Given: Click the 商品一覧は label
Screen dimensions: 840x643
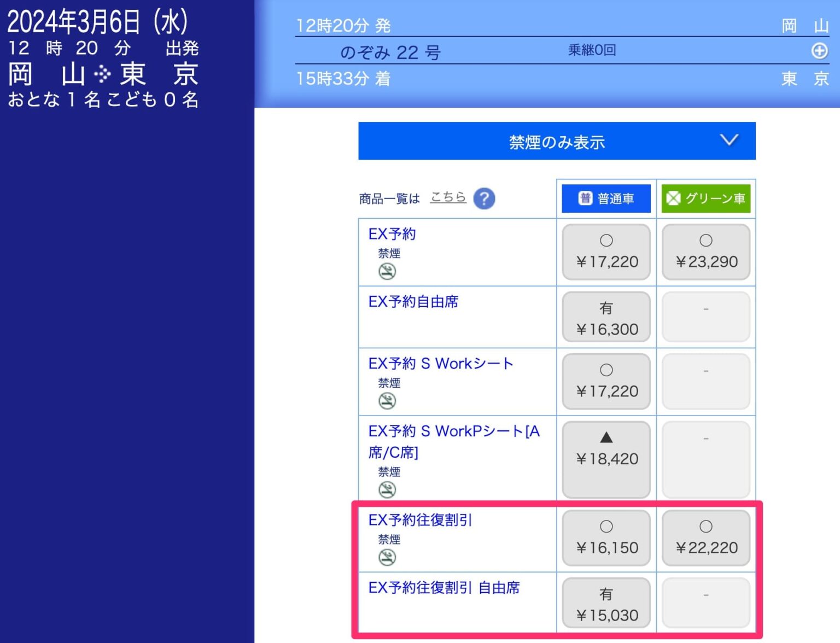Looking at the screenshot, I should tap(389, 199).
